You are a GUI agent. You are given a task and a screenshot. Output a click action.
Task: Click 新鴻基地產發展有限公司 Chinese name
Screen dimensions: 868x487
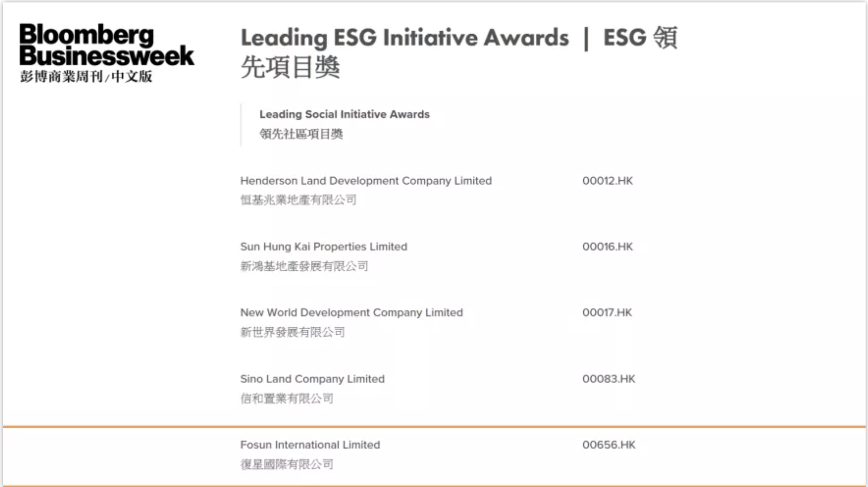pyautogui.click(x=304, y=266)
